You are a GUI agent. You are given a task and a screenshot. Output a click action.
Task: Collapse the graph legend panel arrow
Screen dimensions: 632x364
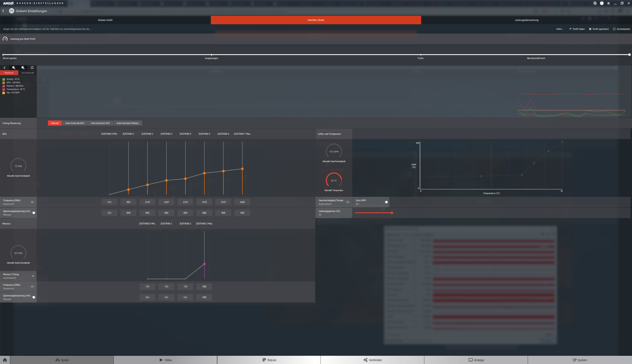5,68
